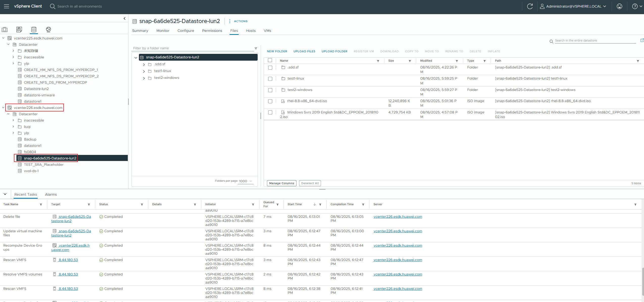Expand the liuqi folder node
Image resolution: width=644 pixels, height=302 pixels.
[13, 127]
